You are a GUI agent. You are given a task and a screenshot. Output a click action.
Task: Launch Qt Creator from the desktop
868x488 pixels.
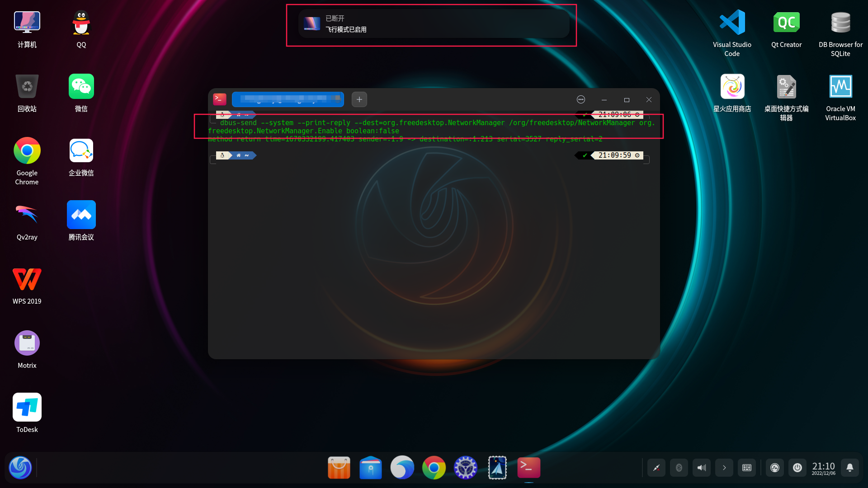click(786, 22)
